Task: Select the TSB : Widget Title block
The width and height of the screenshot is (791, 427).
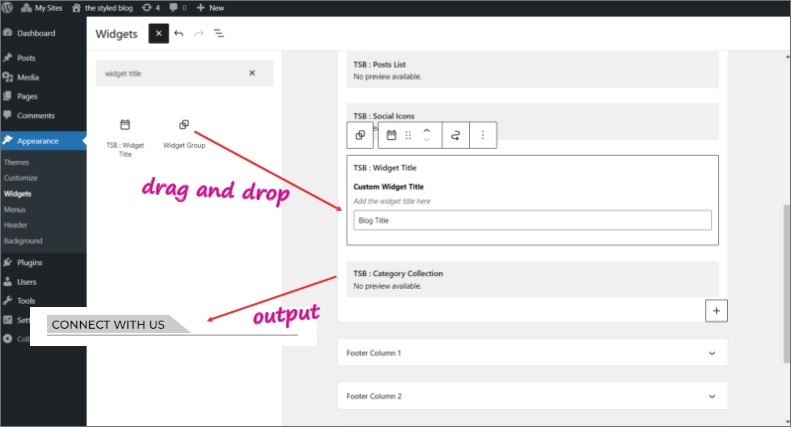Action: [x=125, y=136]
